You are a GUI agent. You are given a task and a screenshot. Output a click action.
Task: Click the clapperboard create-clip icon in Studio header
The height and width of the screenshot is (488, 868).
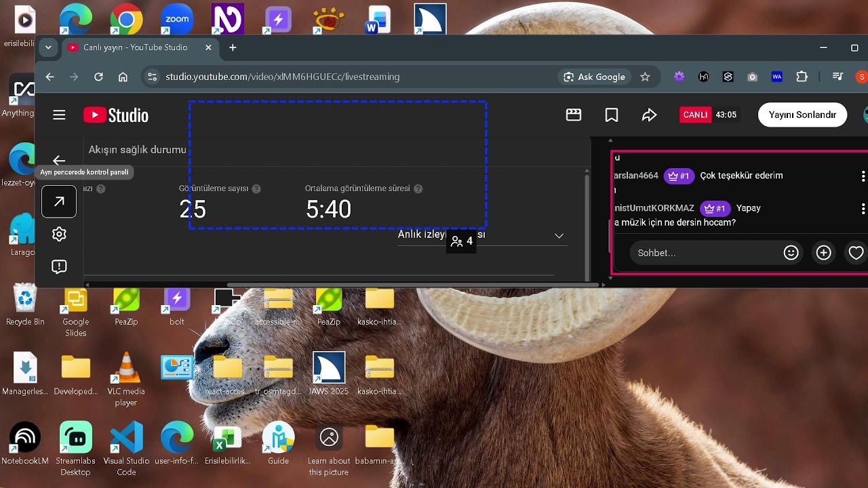click(574, 115)
